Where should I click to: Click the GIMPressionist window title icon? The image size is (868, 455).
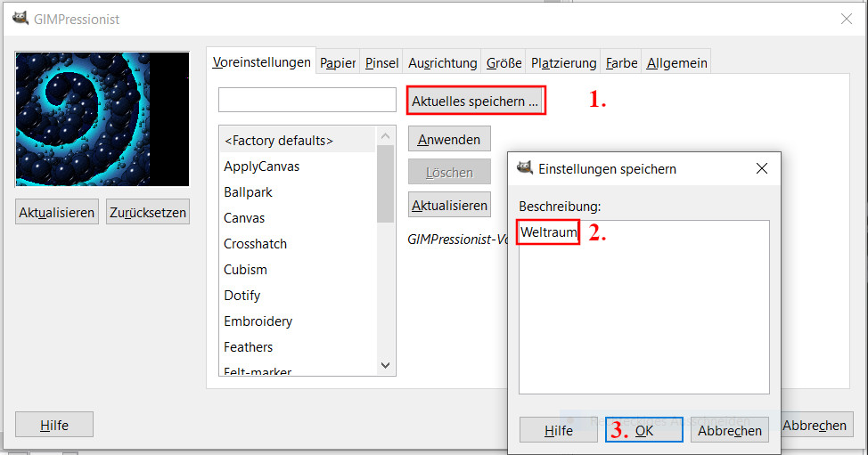tap(20, 19)
